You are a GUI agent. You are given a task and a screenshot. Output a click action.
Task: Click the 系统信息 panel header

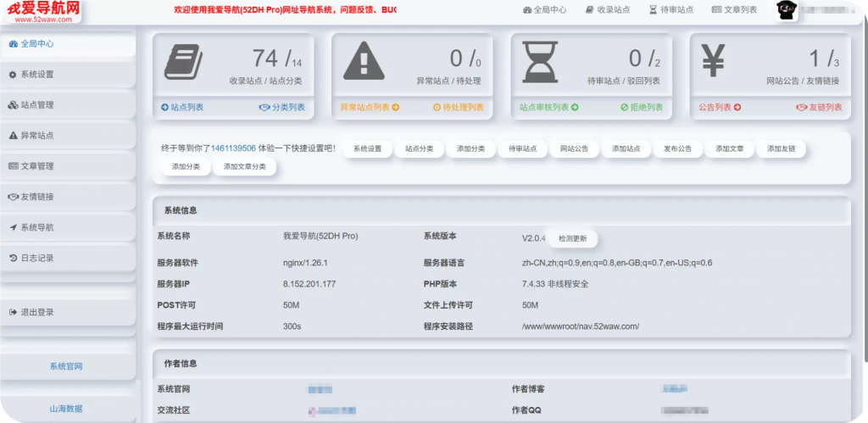pyautogui.click(x=502, y=211)
